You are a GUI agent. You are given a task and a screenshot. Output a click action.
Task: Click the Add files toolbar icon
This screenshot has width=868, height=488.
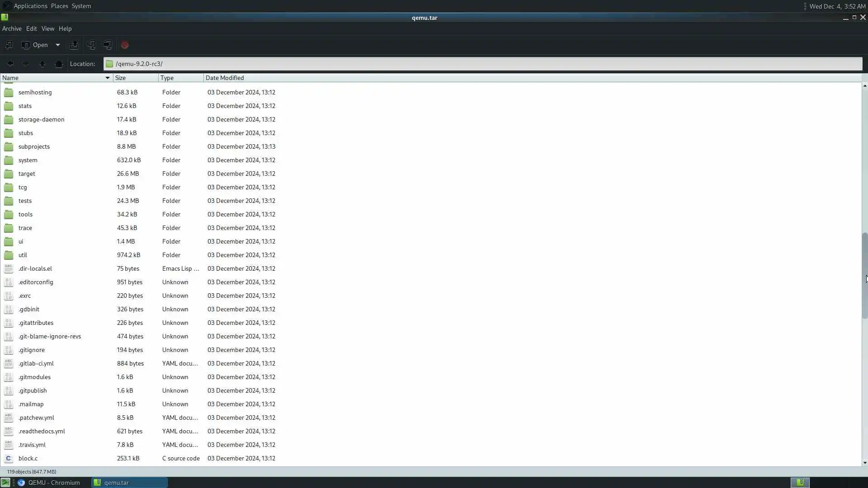tap(91, 45)
